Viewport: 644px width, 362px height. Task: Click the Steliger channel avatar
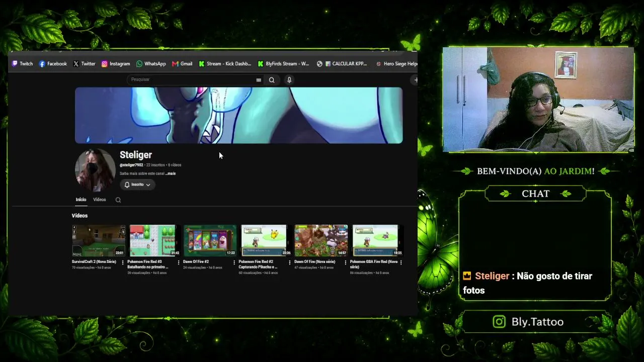point(95,170)
